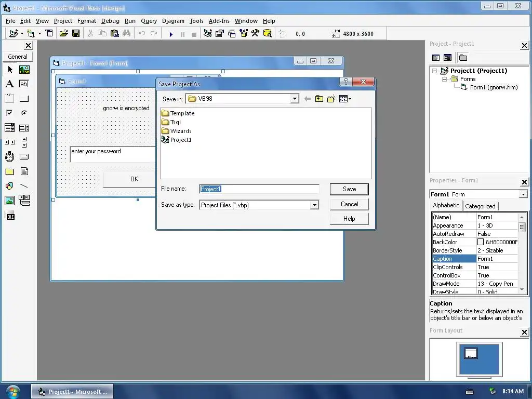Select the Pointer tool in toolbox
This screenshot has width=532, height=399.
[10, 70]
